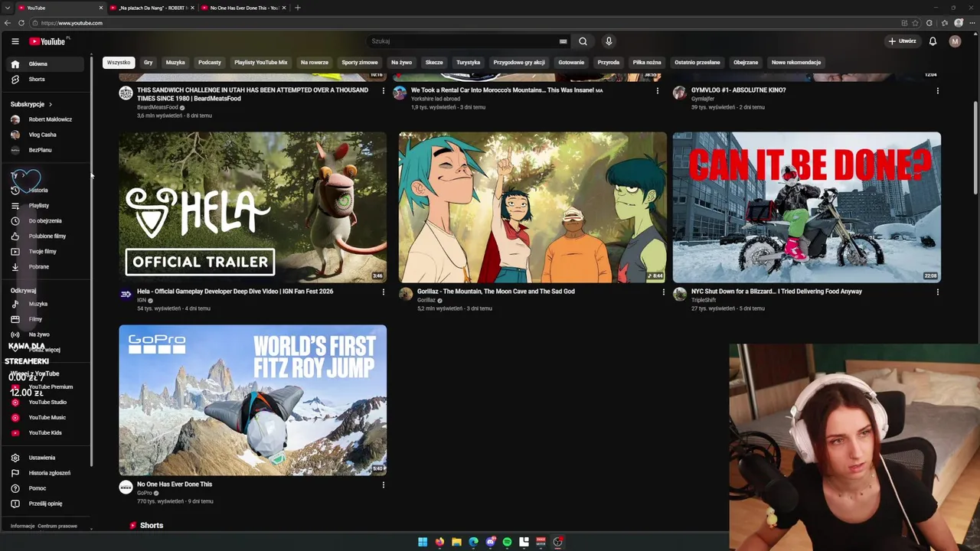This screenshot has height=551, width=980.
Task: Select the Playlisty YouTube Mix chip
Action: coord(261,63)
